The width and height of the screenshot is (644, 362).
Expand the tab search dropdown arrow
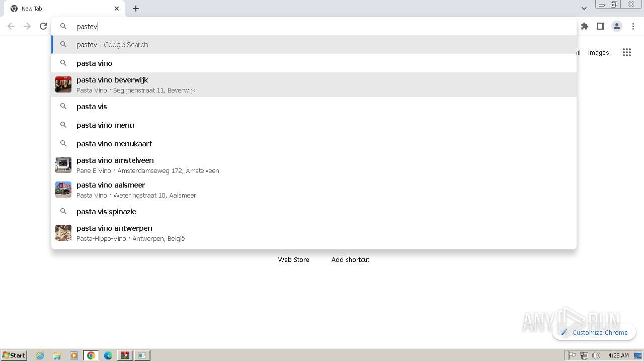pos(584,9)
